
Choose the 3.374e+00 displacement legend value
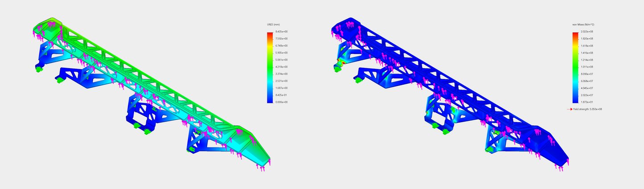tap(282, 74)
